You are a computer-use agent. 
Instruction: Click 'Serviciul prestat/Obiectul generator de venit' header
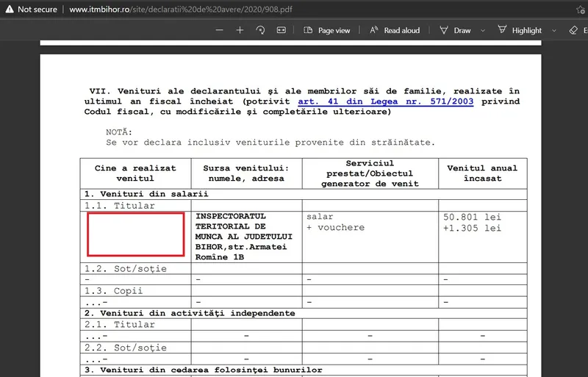[370, 173]
